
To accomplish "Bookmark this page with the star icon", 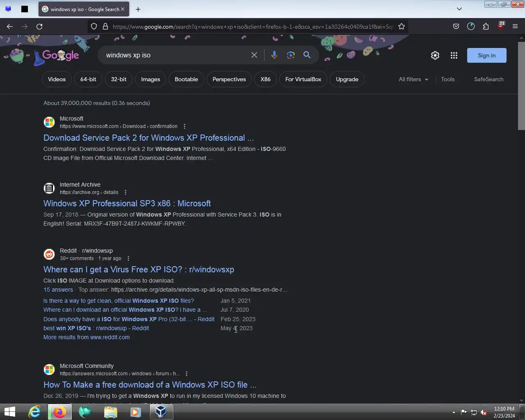I will point(402,26).
